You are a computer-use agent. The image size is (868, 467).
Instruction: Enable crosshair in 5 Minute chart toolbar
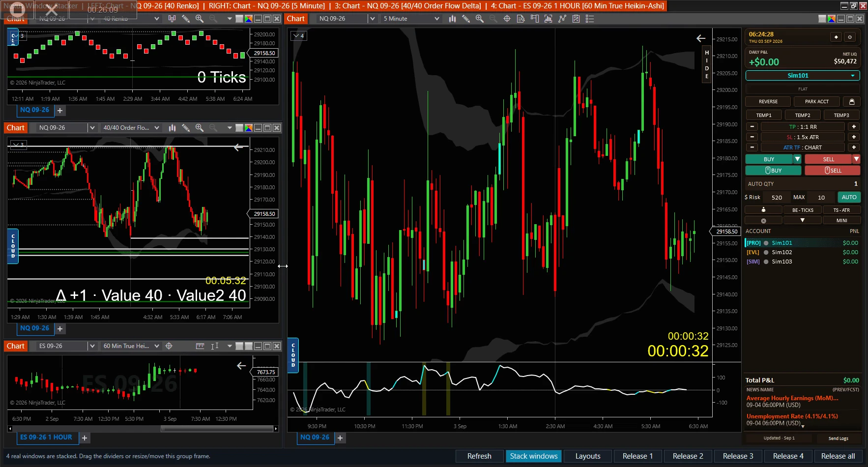[507, 19]
